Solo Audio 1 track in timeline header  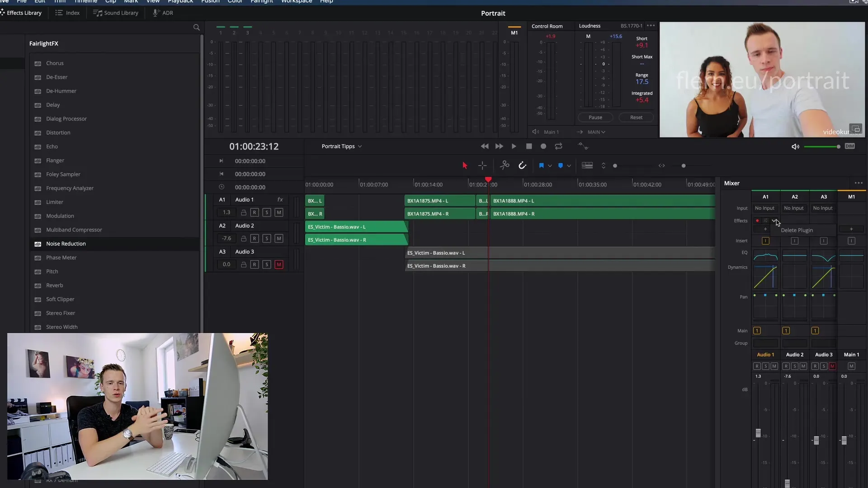click(x=267, y=212)
